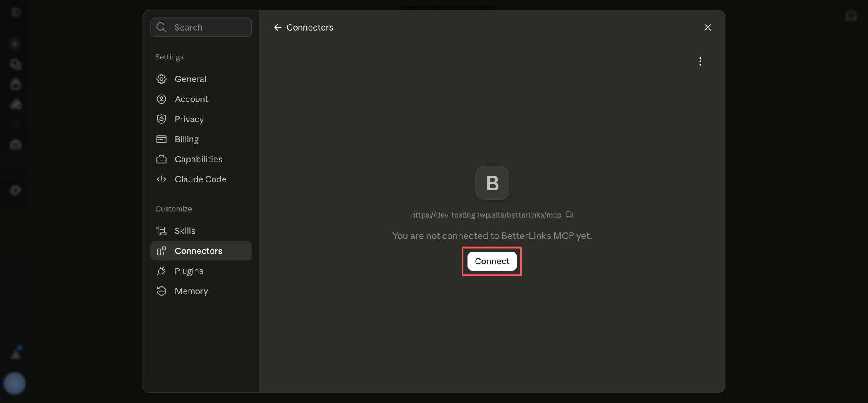Close the settings dialog
This screenshot has width=868, height=403.
click(707, 27)
